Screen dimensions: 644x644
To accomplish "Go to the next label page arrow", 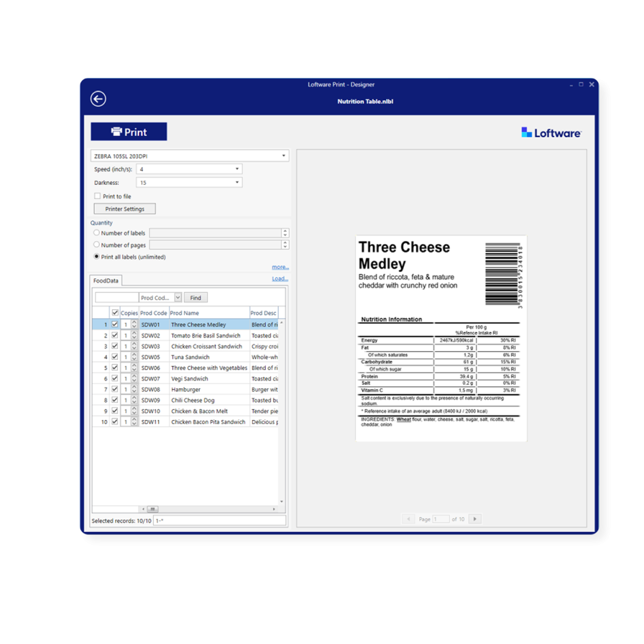I will (x=475, y=519).
